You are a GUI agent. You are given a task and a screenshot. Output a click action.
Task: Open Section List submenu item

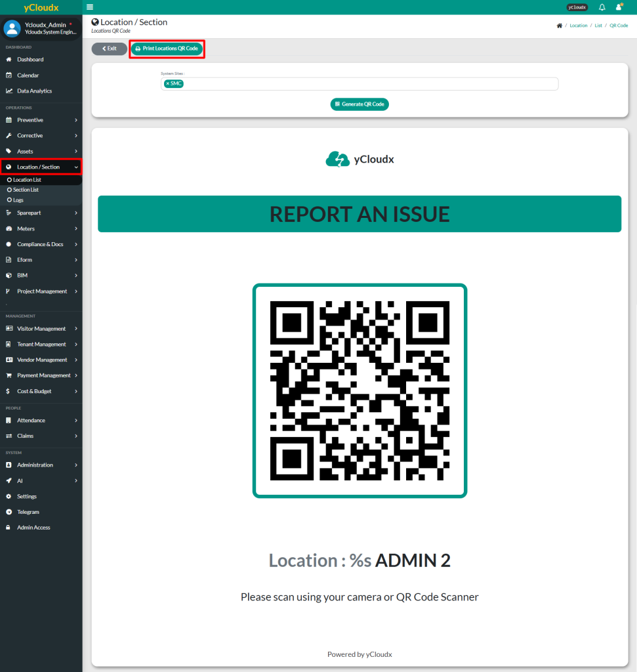(41, 190)
